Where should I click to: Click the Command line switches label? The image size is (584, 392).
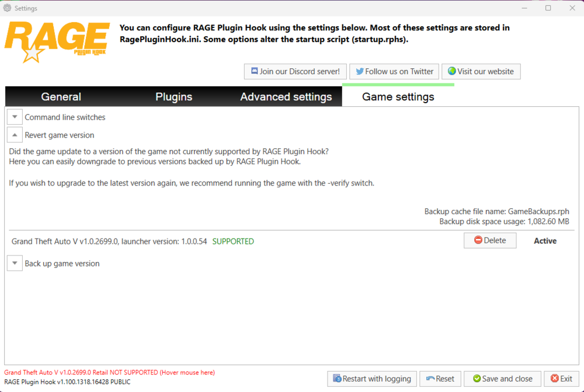click(65, 117)
